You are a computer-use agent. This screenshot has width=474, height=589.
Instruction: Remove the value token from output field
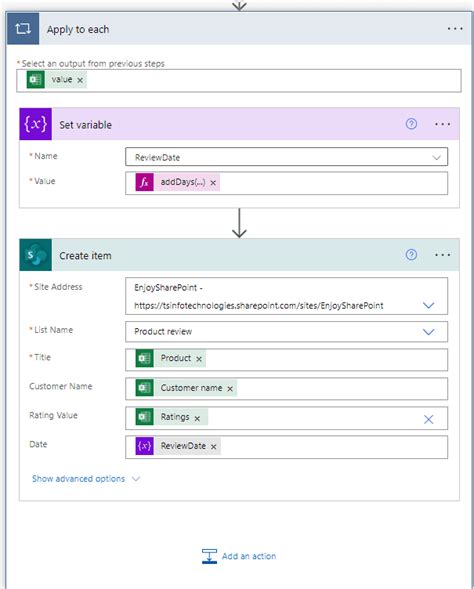click(x=80, y=80)
